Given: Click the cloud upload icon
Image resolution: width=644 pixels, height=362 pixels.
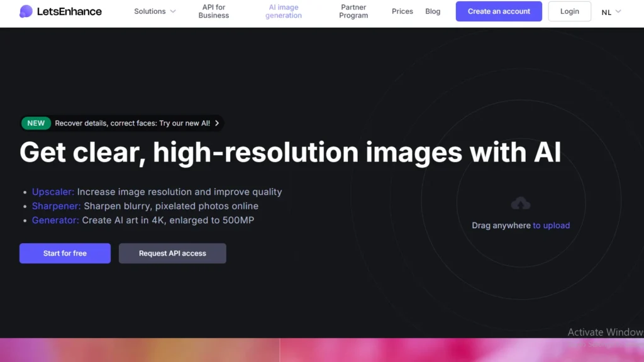Looking at the screenshot, I should click(x=520, y=203).
